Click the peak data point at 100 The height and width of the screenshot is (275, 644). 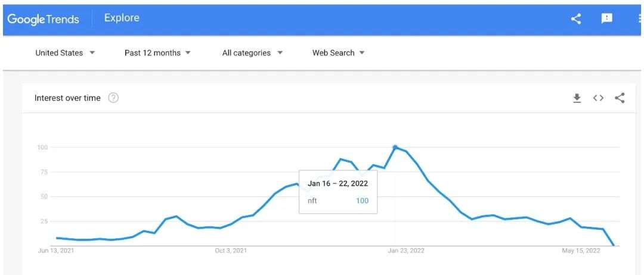[395, 147]
